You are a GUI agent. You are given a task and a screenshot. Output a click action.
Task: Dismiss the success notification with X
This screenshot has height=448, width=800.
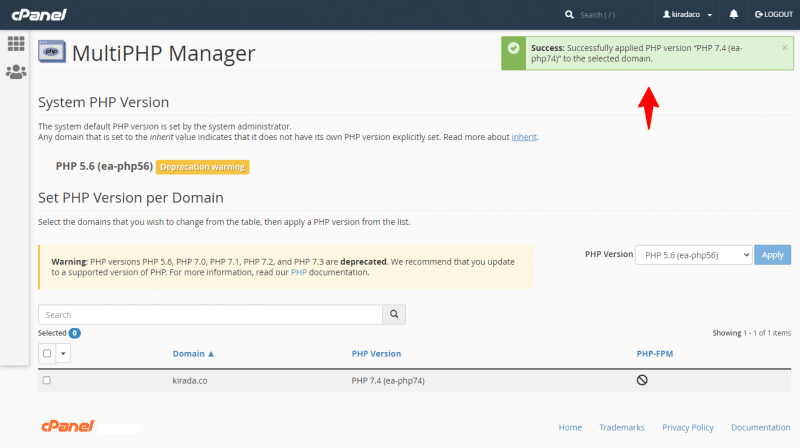(x=784, y=48)
